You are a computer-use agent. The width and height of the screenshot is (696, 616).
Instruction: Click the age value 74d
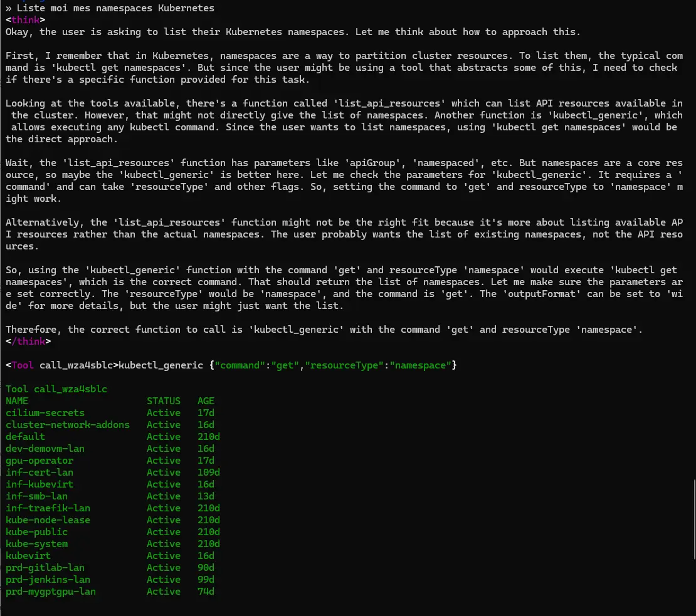click(x=206, y=592)
